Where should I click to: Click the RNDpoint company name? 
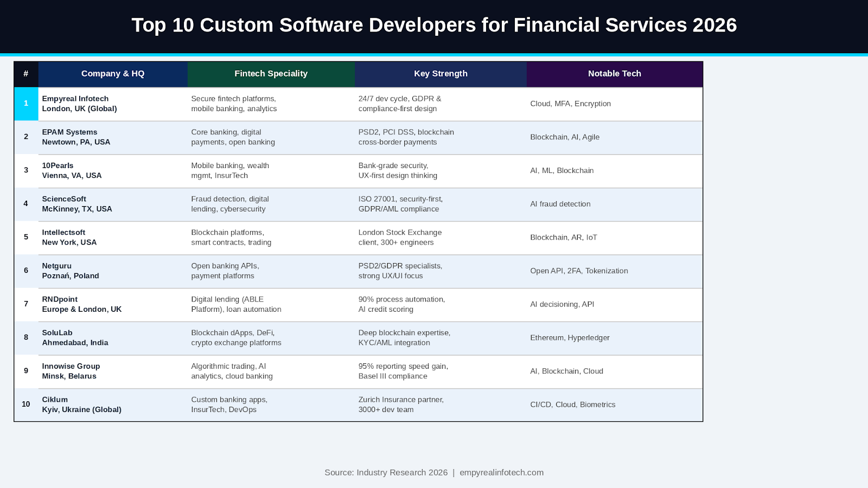click(x=60, y=299)
